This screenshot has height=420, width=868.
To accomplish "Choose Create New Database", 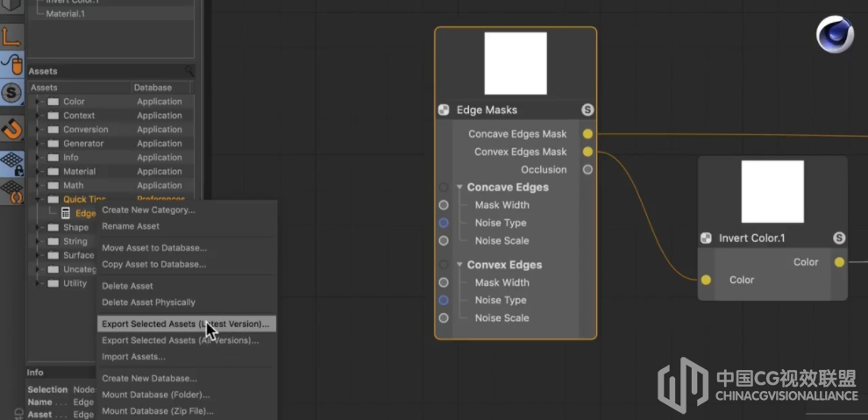I will click(187, 379).
